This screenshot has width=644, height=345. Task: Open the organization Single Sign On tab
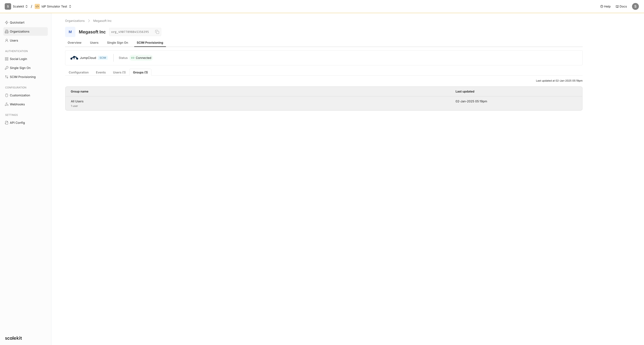click(x=118, y=43)
